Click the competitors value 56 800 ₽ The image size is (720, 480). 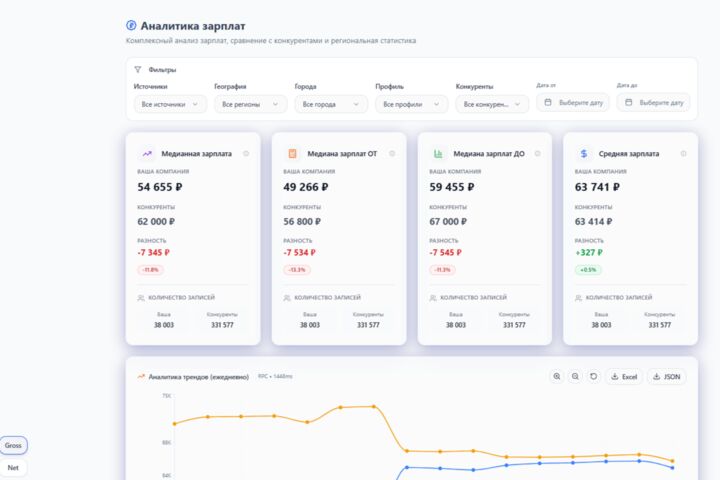[x=302, y=221]
